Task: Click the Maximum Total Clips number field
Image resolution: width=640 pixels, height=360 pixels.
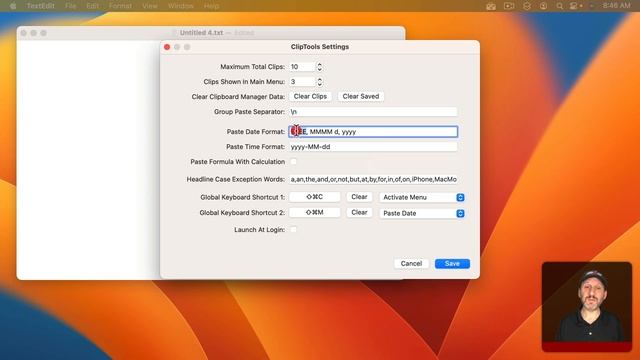Action: (302, 67)
